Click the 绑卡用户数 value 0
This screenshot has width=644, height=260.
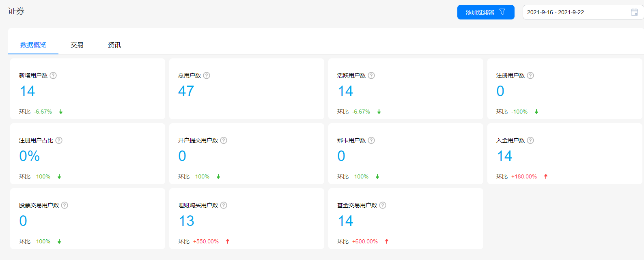coord(341,156)
